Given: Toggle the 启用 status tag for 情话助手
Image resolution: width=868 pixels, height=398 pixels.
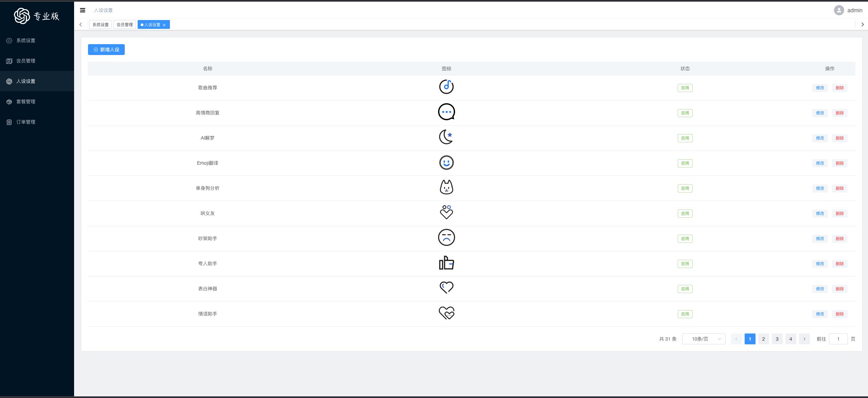Looking at the screenshot, I should pos(685,314).
